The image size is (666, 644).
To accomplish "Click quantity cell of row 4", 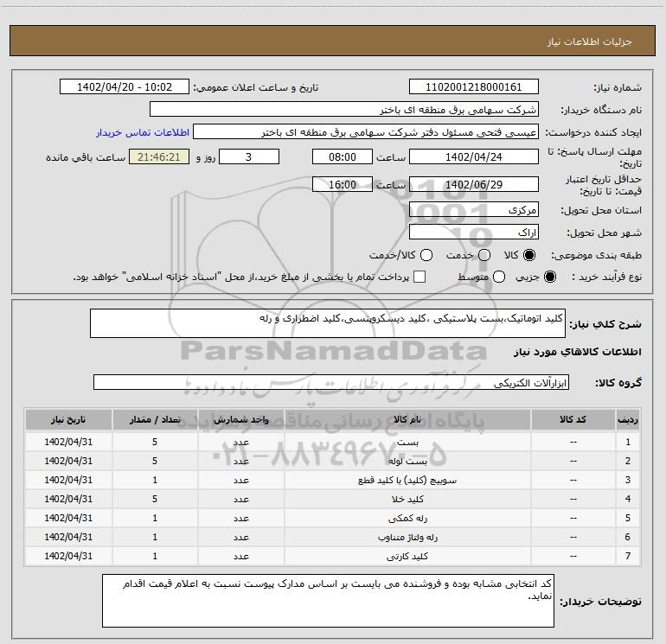I will 155,500.
